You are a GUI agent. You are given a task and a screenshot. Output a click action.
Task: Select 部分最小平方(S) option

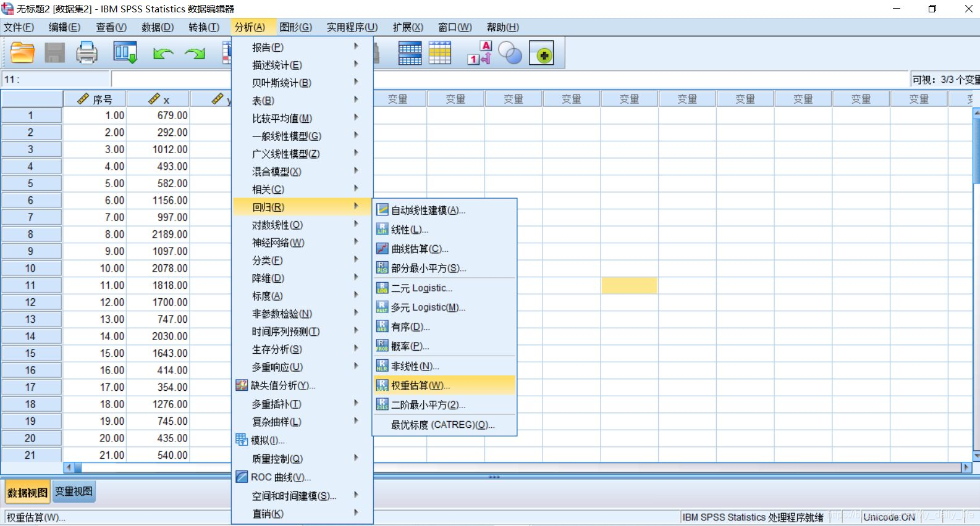[x=444, y=268]
